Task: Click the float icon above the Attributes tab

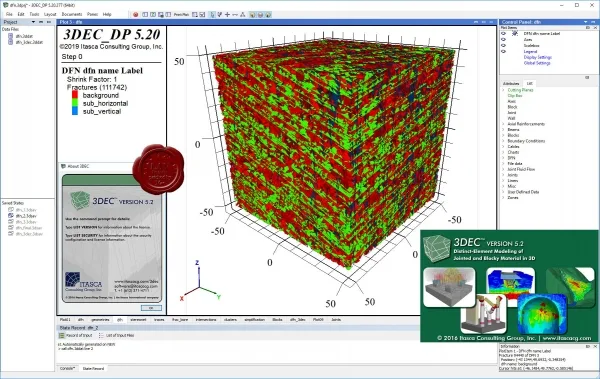Action: coord(587,78)
